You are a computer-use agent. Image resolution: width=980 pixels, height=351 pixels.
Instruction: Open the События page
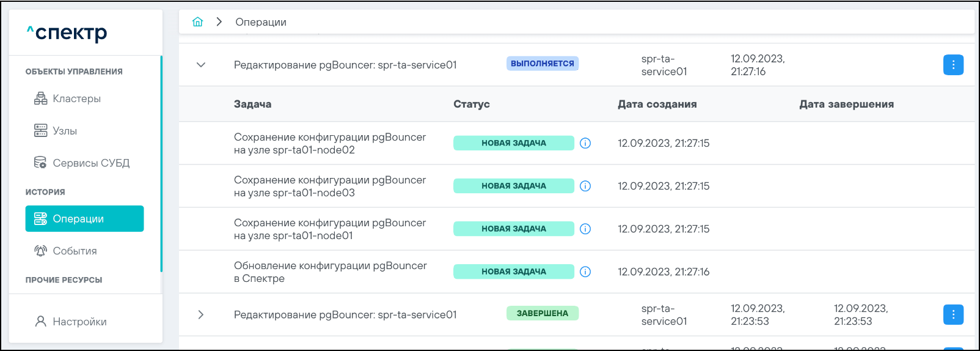point(75,251)
